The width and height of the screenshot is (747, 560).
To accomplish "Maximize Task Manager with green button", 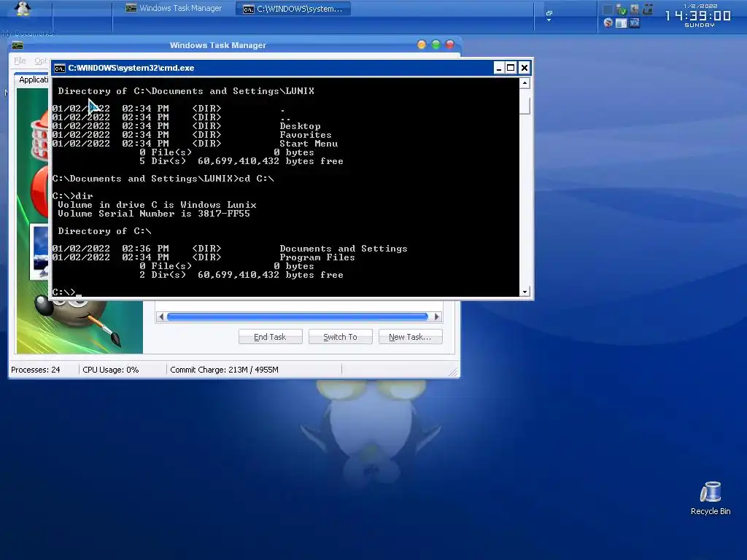I will click(x=436, y=44).
